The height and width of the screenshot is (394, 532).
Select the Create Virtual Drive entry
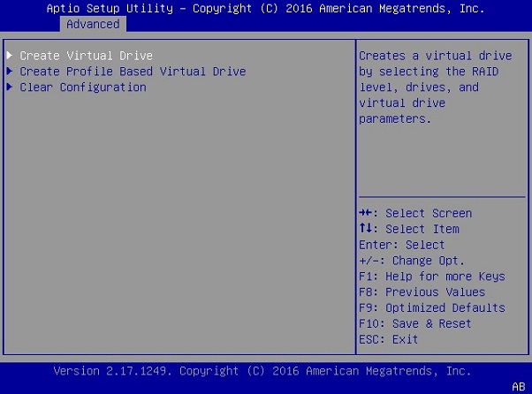(86, 56)
